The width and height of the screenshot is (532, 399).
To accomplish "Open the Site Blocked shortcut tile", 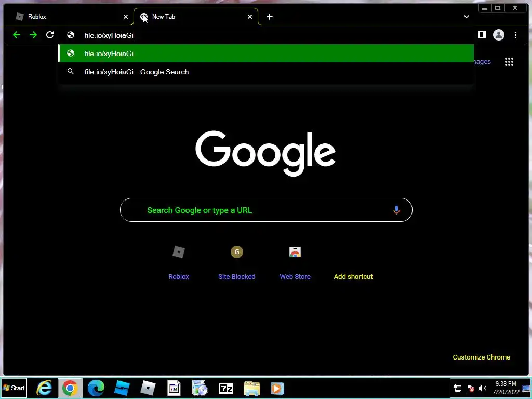I will (x=237, y=262).
